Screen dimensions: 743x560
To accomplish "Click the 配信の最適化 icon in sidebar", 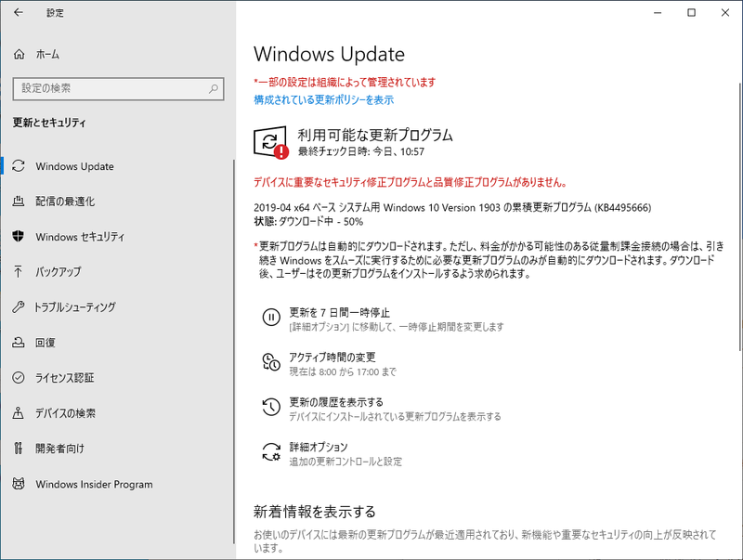I will 19,202.
